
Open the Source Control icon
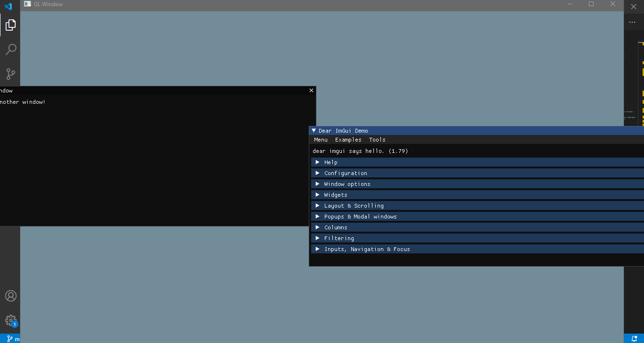point(10,74)
